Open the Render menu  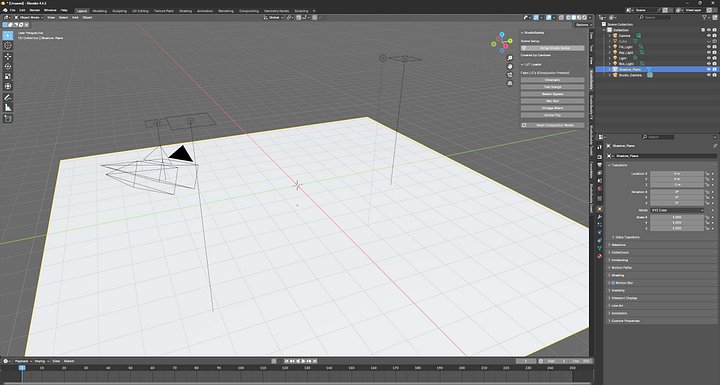[x=34, y=10]
